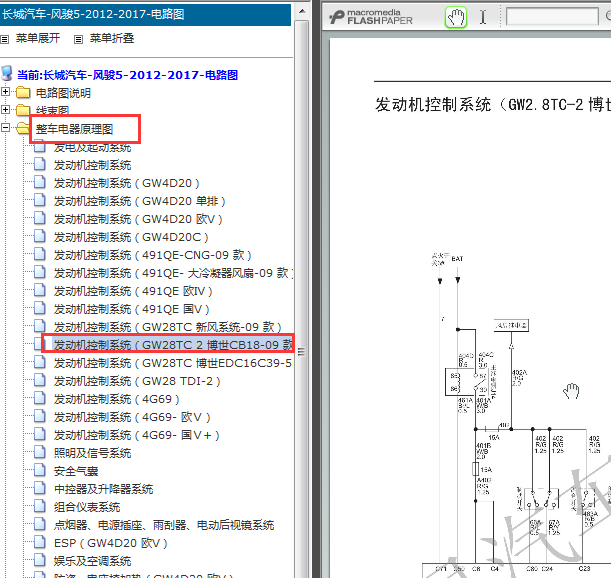Open 发动机控制系统（GW28TC 博世EDC16C39 document
Screen dimensions: 611x578
click(x=173, y=363)
